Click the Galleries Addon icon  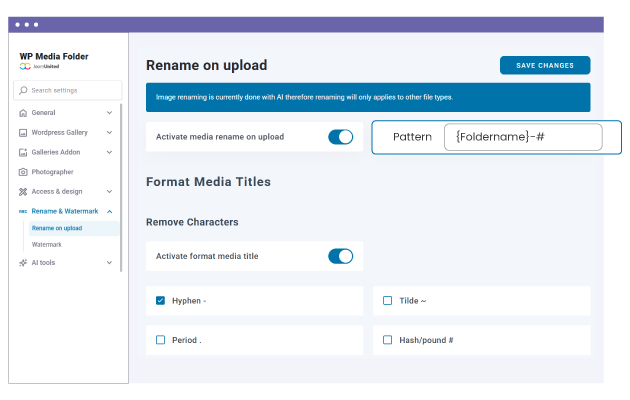23,152
